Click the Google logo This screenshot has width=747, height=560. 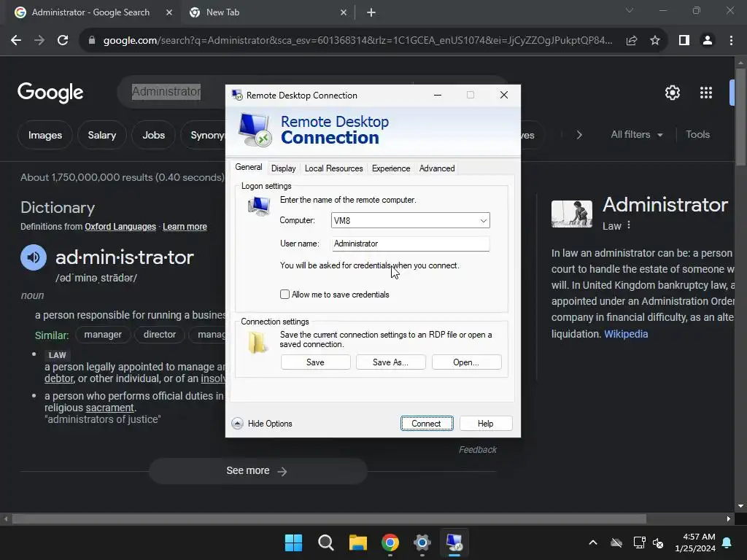point(50,93)
